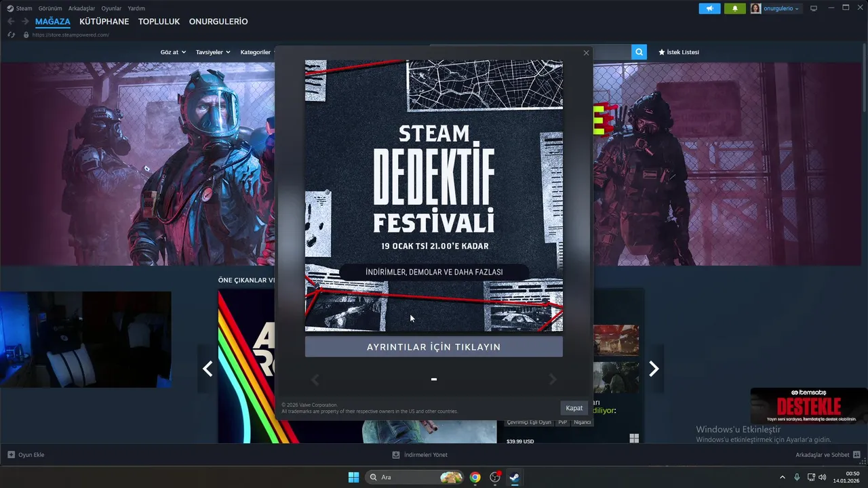Open the Oyunlar menu

[111, 8]
